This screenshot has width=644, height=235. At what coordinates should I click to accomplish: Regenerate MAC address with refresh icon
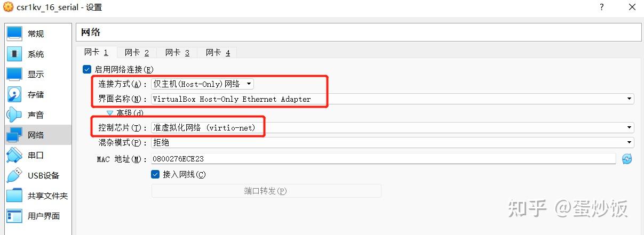point(627,159)
